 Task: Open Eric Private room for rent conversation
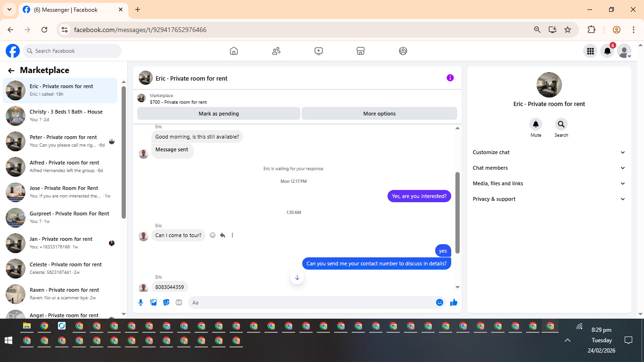pos(60,90)
